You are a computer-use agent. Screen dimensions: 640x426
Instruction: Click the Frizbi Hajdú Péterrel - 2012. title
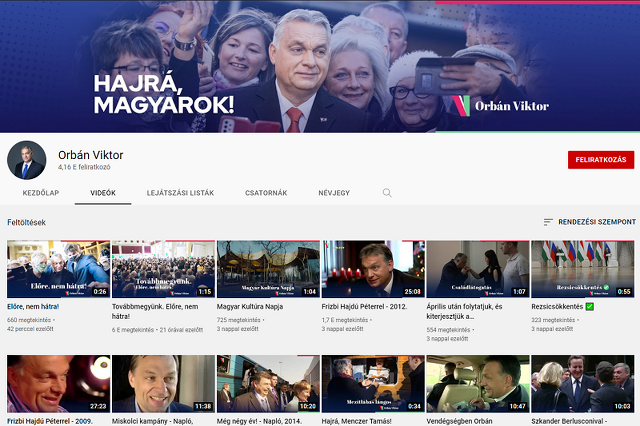(x=364, y=306)
